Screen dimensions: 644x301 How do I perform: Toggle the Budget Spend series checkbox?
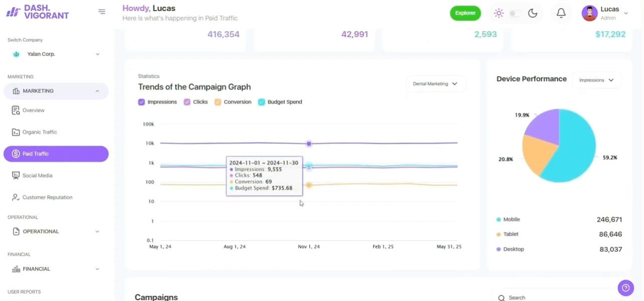[261, 102]
